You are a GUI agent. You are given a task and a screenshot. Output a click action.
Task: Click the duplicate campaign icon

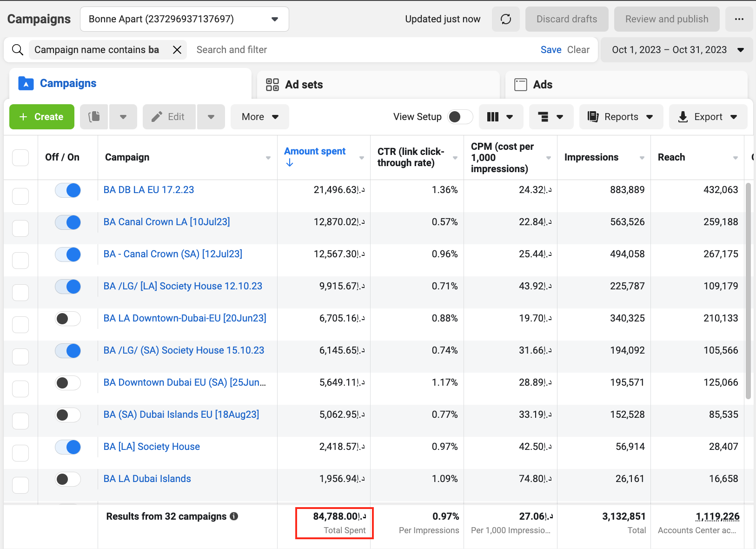tap(94, 117)
